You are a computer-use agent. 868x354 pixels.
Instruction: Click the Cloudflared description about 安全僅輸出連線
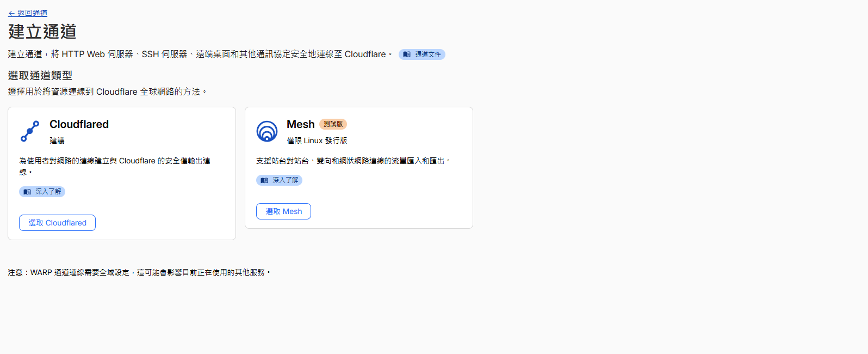[x=115, y=166]
